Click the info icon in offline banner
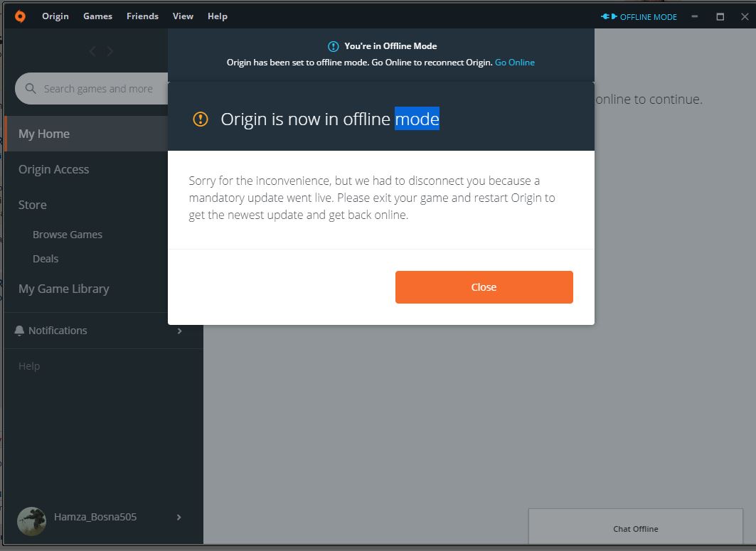Viewport: 756px width, 551px height. tap(333, 46)
